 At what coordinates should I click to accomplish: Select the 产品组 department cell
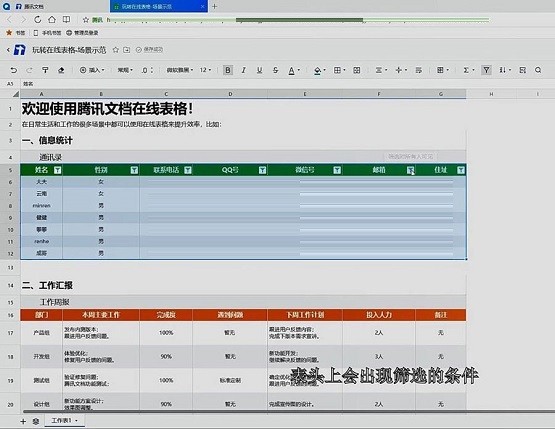tap(41, 333)
